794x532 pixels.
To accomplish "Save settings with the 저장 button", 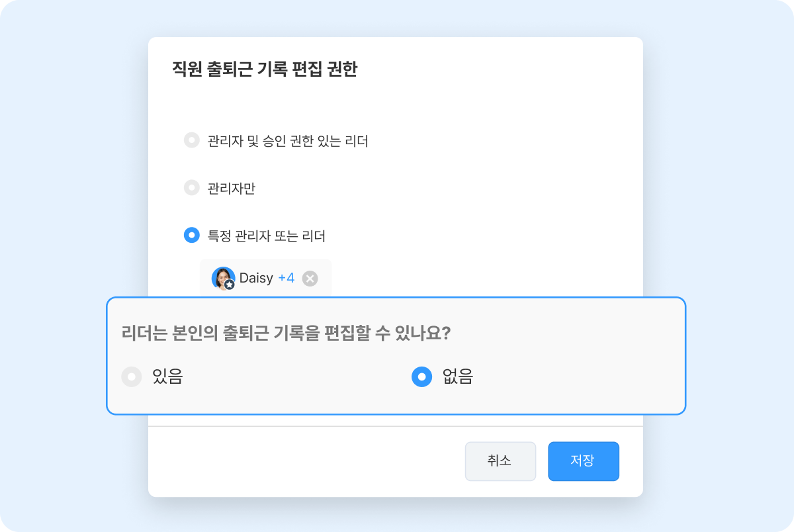I will coord(584,461).
